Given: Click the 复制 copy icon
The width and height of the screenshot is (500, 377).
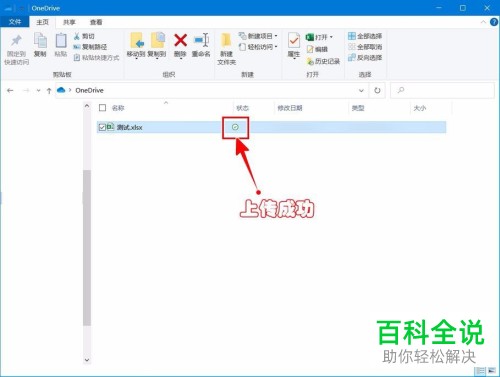Looking at the screenshot, I should pyautogui.click(x=40, y=41).
